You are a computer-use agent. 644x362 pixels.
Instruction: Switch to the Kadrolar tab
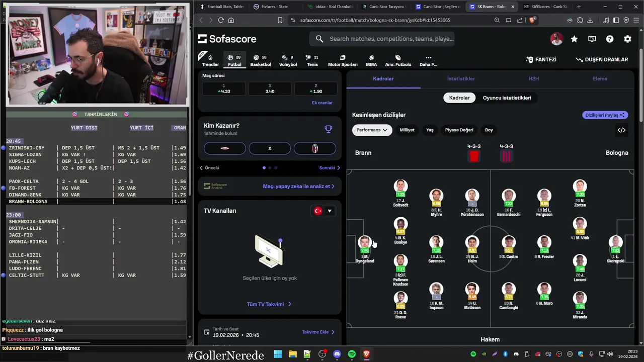[383, 78]
